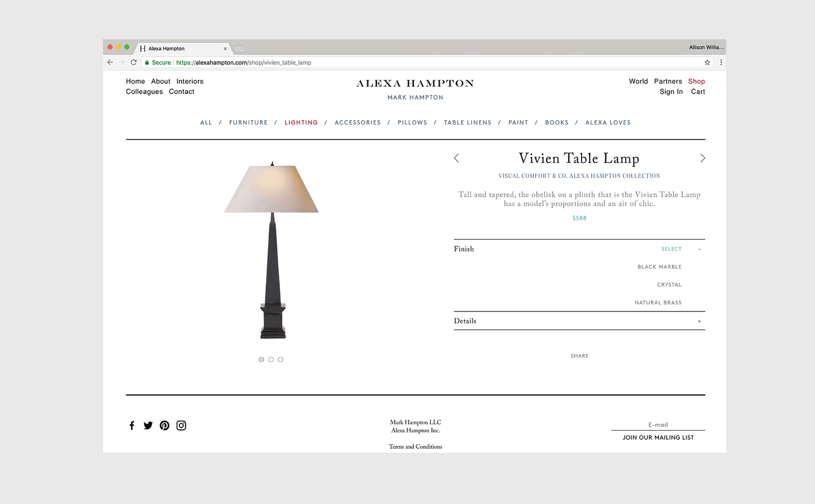Choose Natural Brass finish

point(658,303)
